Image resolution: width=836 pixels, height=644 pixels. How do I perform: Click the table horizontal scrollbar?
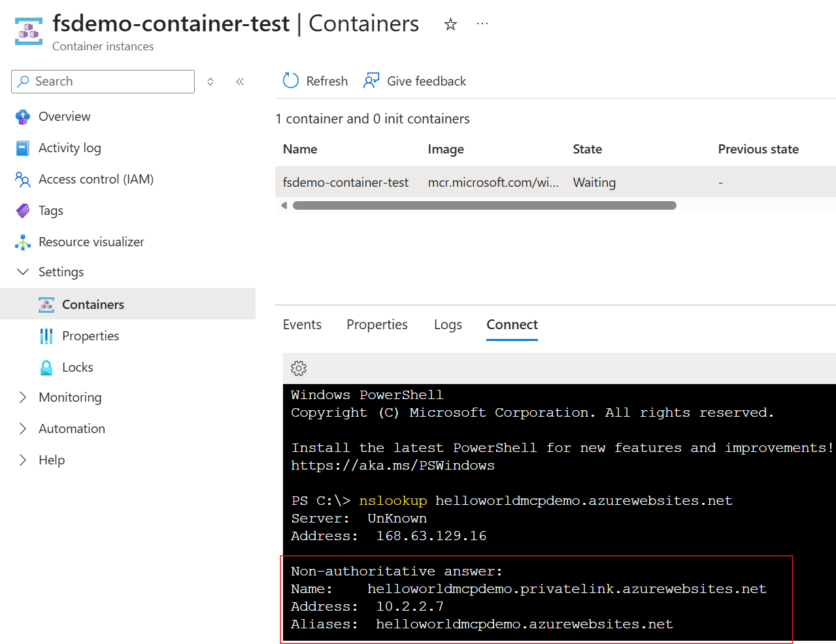484,205
